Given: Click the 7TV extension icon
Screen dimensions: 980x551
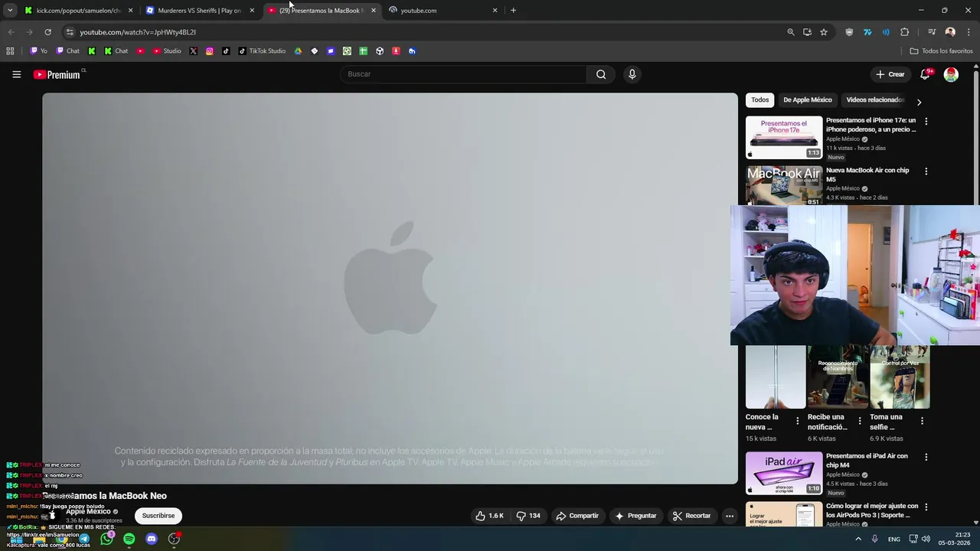Looking at the screenshot, I should coord(867,32).
